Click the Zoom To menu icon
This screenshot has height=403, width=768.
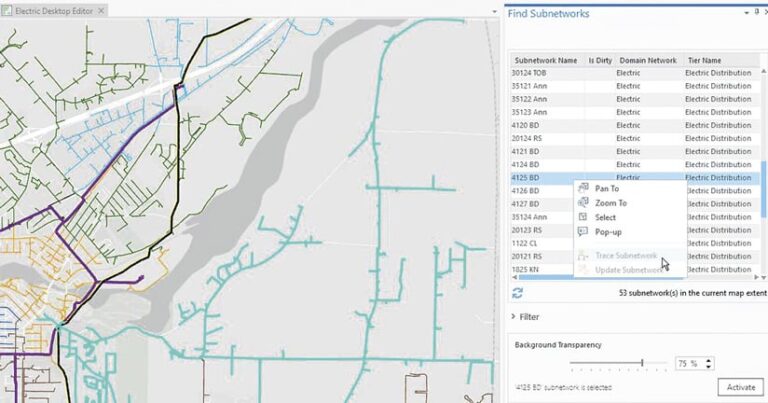point(583,202)
